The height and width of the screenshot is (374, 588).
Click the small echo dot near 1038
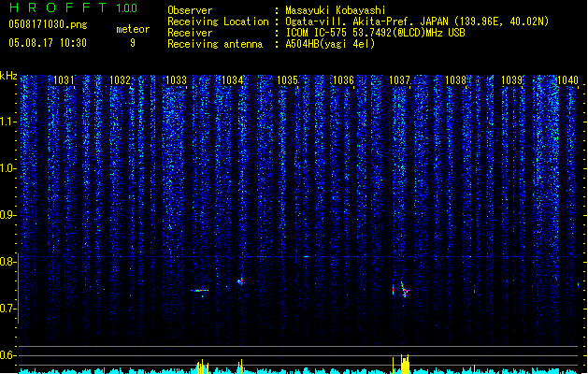click(x=474, y=289)
